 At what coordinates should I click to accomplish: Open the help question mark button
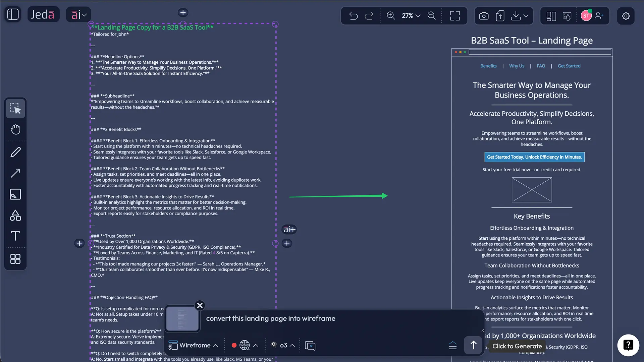pos(628,345)
